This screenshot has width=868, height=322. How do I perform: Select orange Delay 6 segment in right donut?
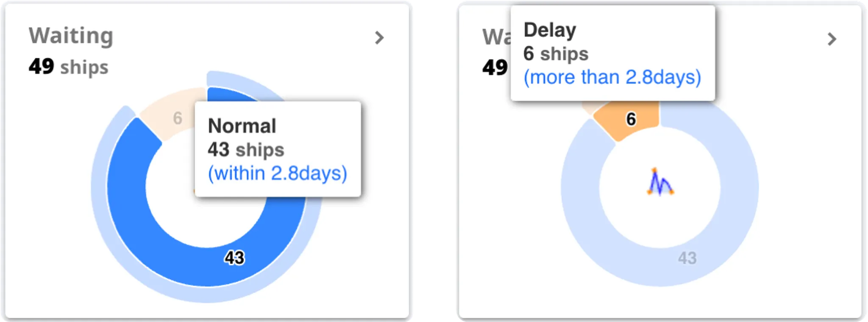[x=627, y=121]
